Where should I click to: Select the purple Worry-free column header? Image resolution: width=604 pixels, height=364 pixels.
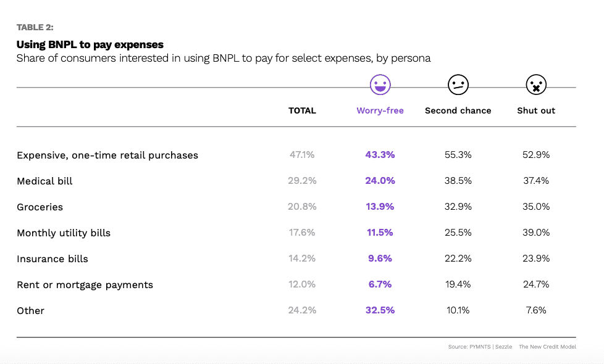tap(380, 111)
